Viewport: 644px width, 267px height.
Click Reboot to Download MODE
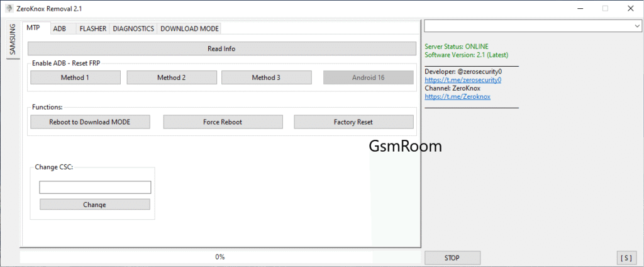pyautogui.click(x=89, y=122)
